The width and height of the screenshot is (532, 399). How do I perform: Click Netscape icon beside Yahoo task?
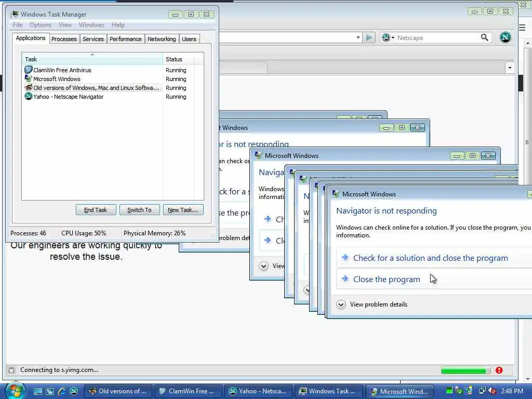29,96
